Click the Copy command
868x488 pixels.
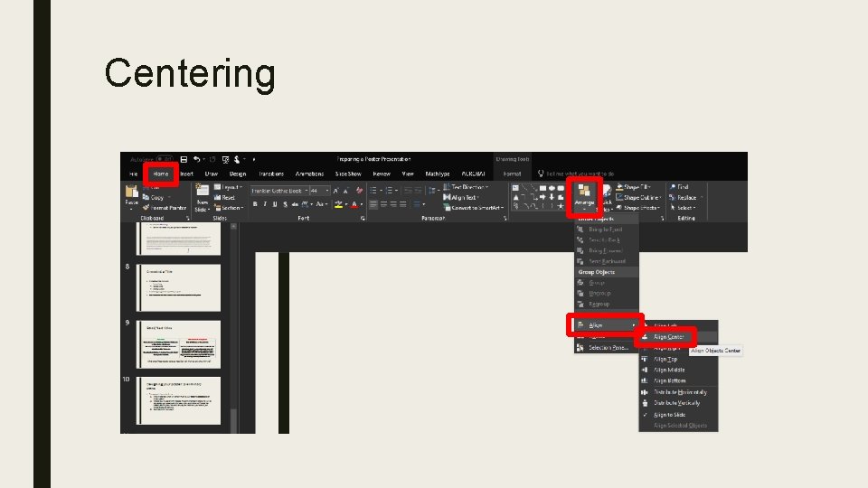[x=154, y=198]
